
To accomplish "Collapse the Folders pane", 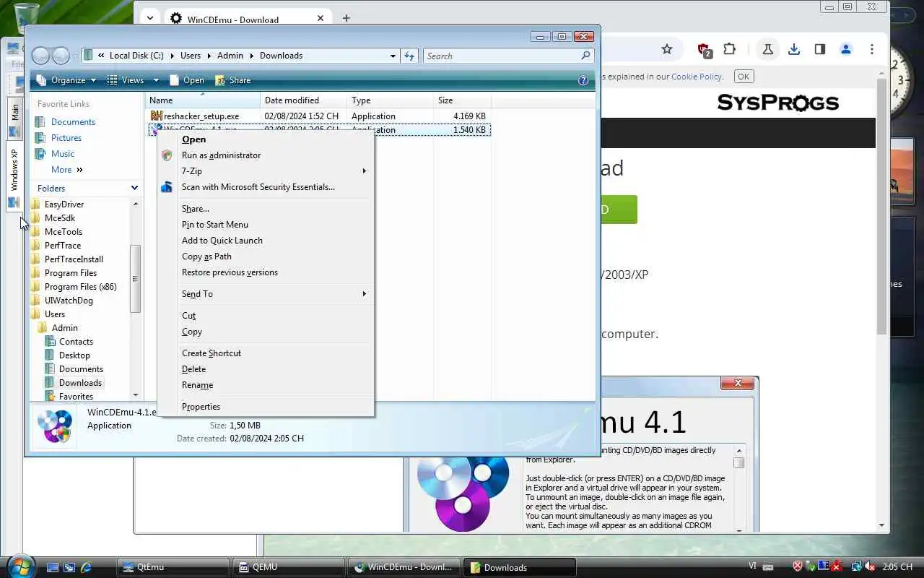I will point(134,188).
